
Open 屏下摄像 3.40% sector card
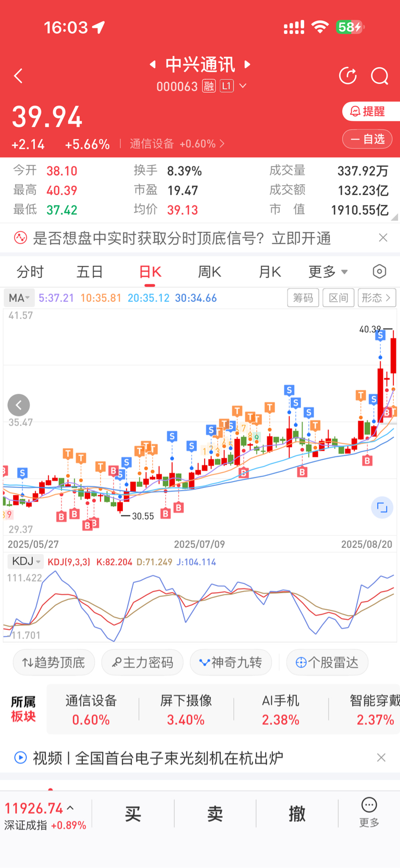point(186,710)
